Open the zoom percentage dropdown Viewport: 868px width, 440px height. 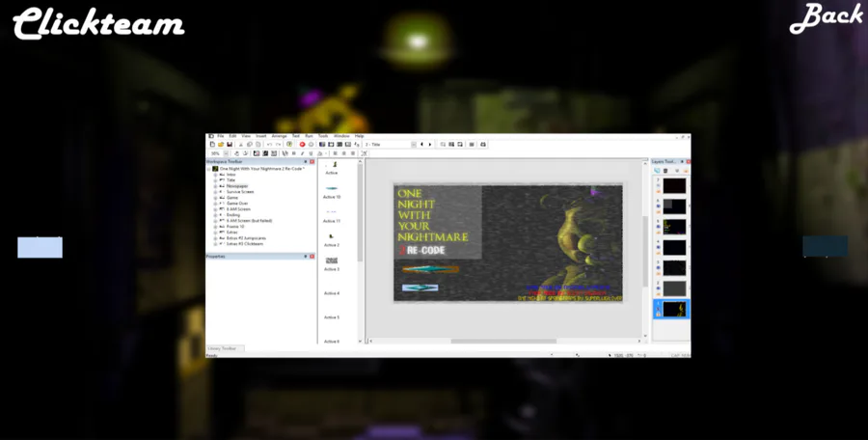tap(226, 153)
